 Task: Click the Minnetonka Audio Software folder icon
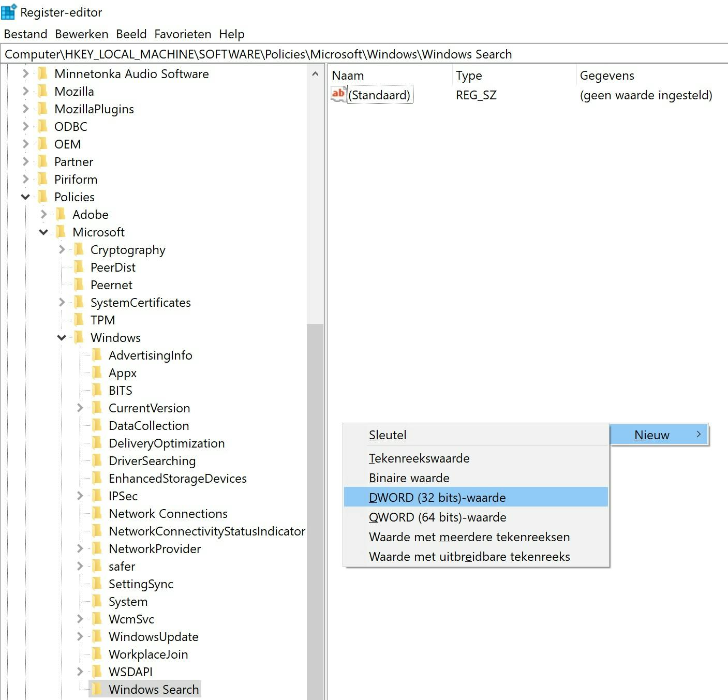[43, 73]
